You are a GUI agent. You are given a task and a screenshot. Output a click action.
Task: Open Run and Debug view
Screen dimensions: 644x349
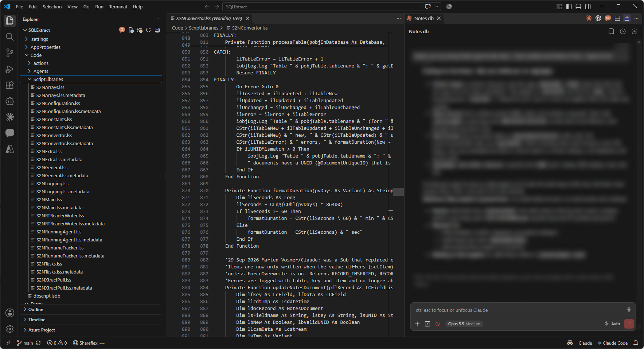(10, 69)
